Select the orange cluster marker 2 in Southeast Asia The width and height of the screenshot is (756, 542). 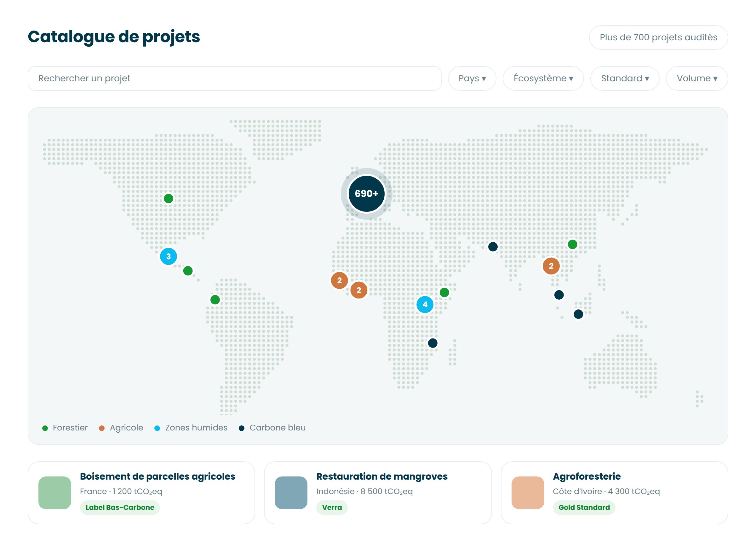pyautogui.click(x=551, y=266)
